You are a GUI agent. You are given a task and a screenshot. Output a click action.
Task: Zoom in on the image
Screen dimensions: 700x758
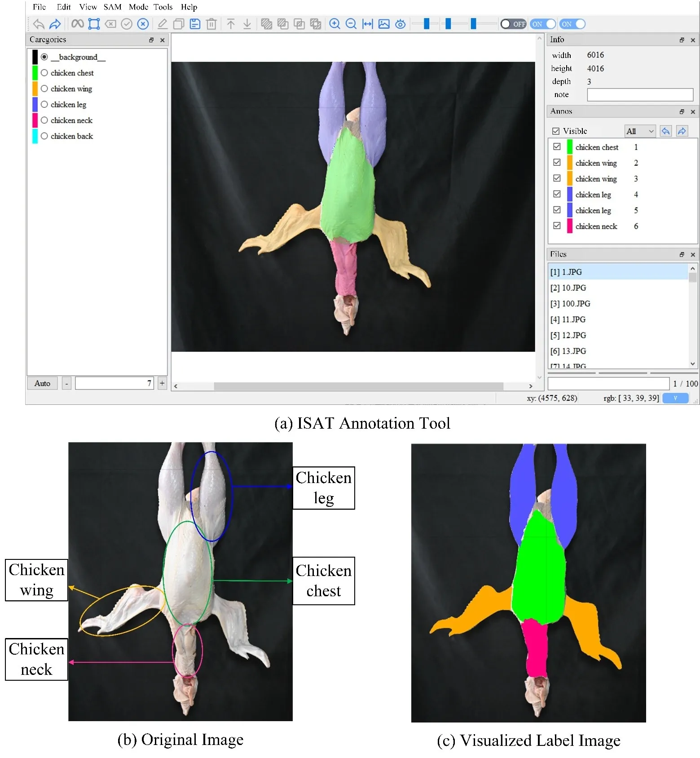coord(335,24)
